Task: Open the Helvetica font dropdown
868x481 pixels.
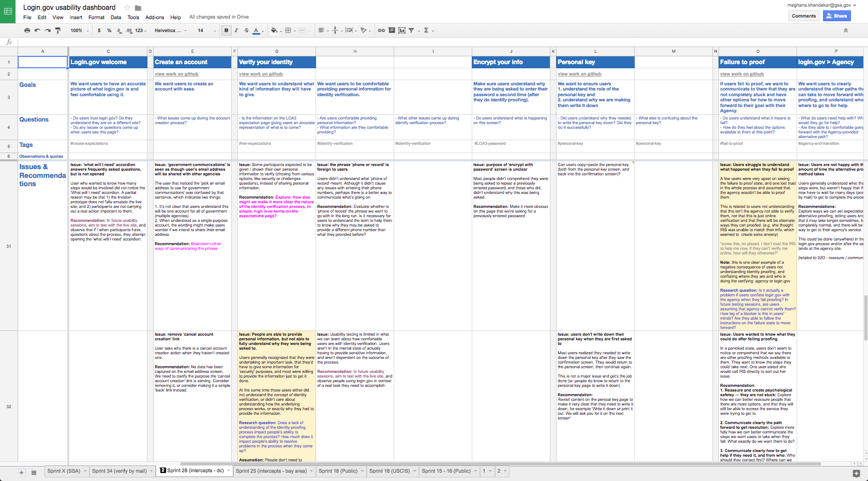Action: click(x=170, y=31)
